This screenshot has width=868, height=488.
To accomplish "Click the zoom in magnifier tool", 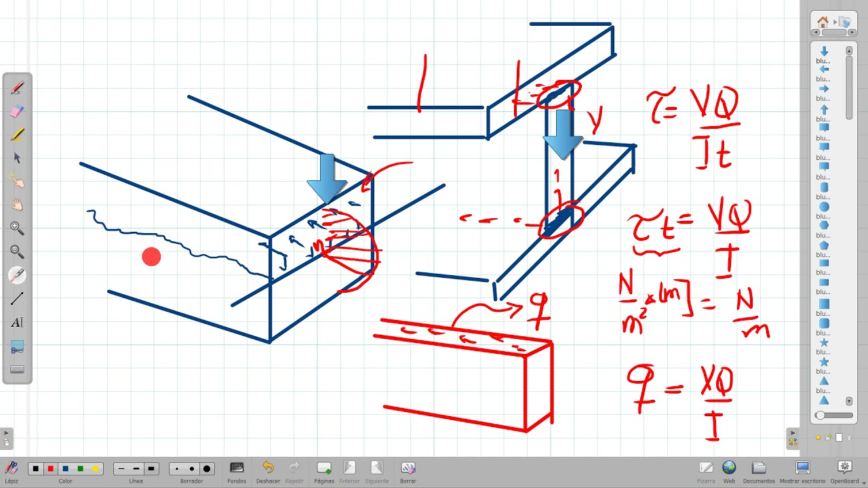I will pos(17,228).
